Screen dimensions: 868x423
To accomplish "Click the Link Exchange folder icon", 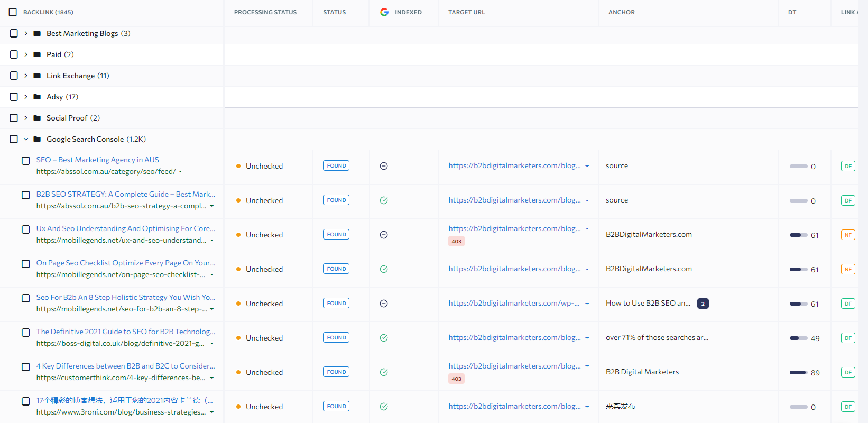I will (x=37, y=76).
